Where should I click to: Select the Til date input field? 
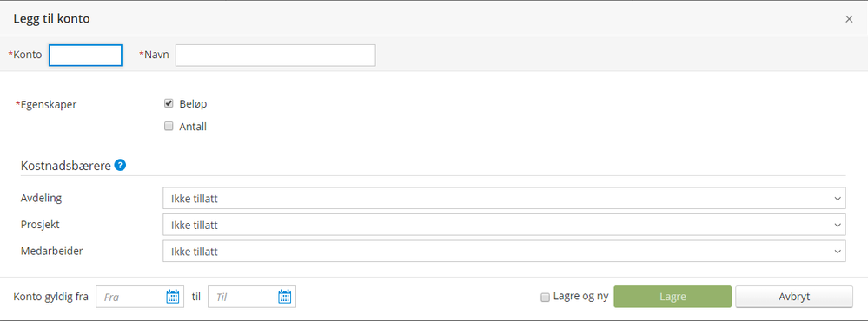242,297
